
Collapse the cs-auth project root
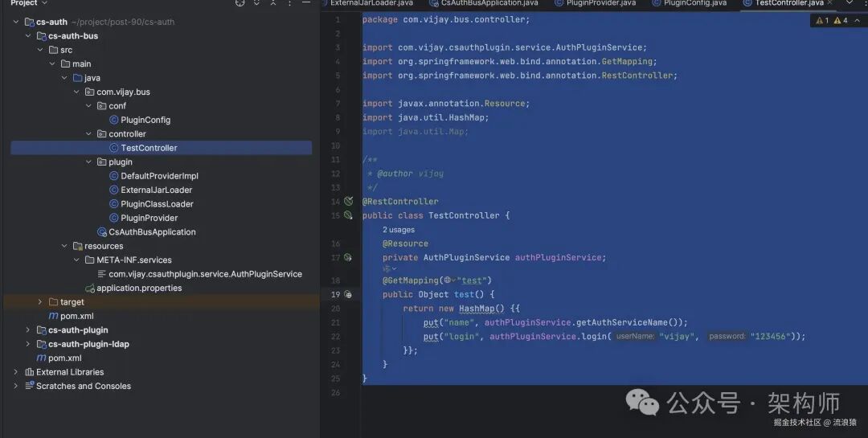(x=15, y=23)
